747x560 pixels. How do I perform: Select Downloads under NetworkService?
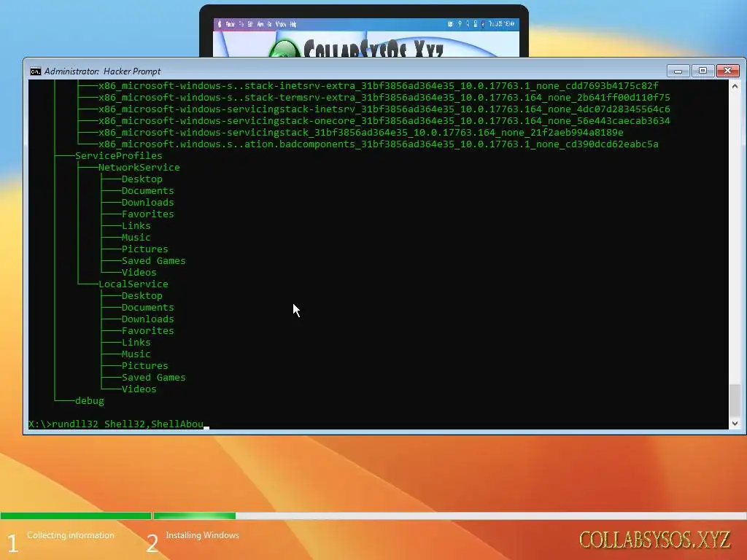click(x=147, y=203)
